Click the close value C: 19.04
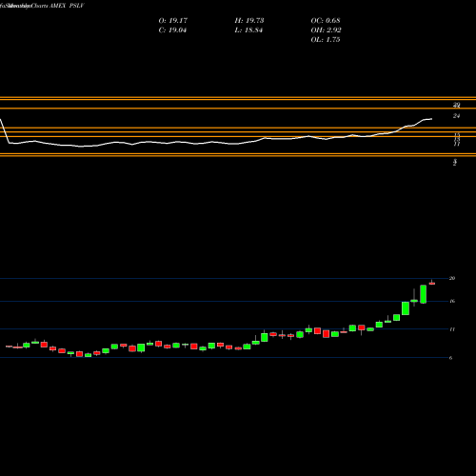Viewport: 476px width, 476px height. tap(172, 30)
